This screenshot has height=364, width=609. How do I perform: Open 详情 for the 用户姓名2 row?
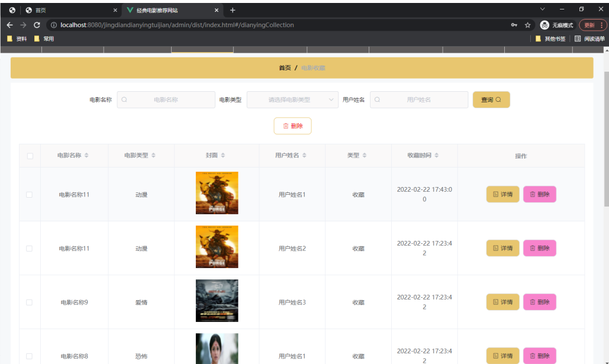click(x=502, y=248)
